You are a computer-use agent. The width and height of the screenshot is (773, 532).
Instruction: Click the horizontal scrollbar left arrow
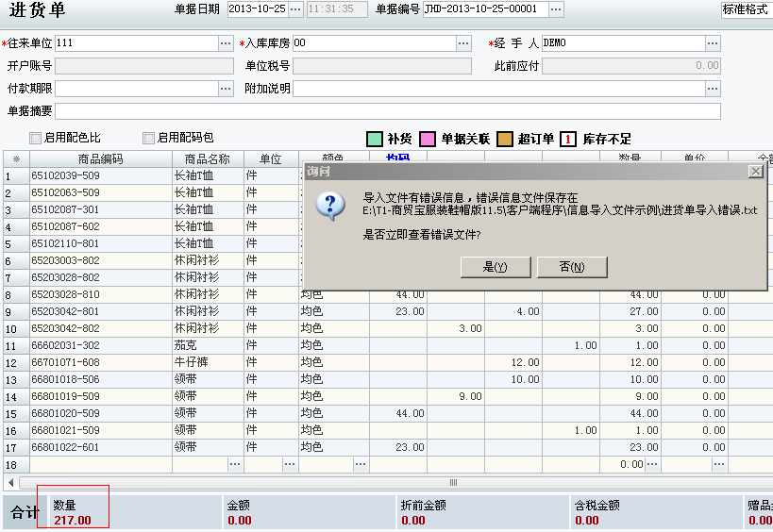(x=10, y=483)
